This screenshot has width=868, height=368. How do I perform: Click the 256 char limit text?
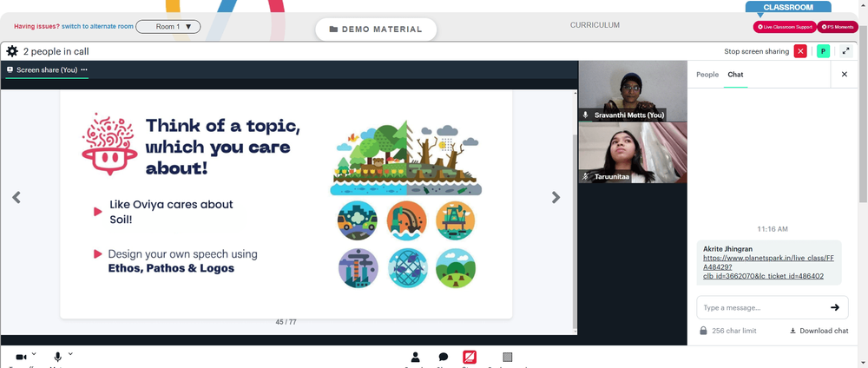point(734,331)
